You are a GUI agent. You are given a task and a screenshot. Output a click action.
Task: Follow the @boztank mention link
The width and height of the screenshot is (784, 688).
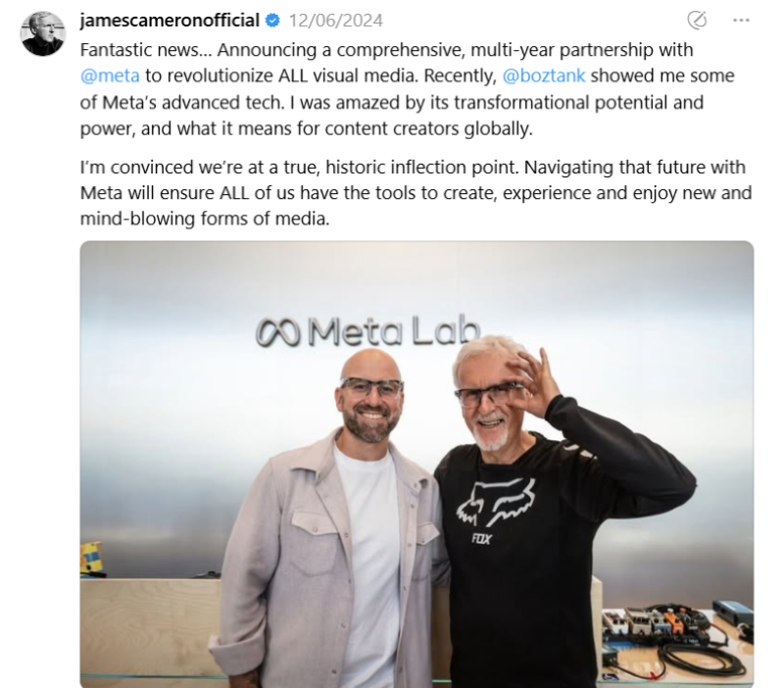pos(544,75)
